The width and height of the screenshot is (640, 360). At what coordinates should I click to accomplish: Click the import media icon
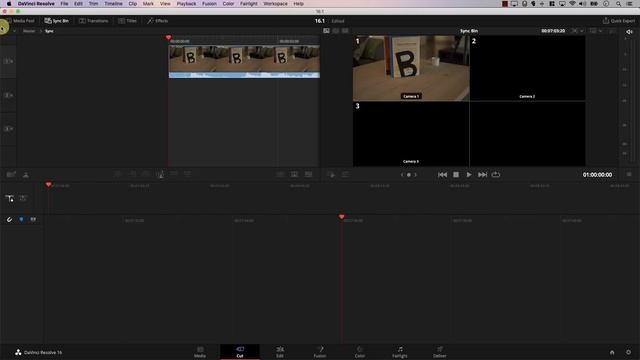(11, 175)
